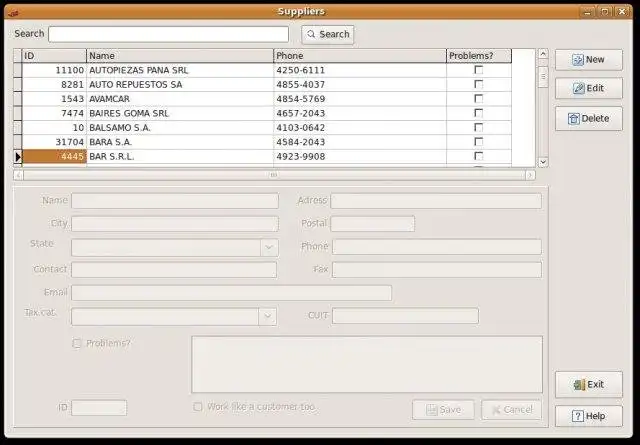Click the Exit button
640x445 pixels.
pyautogui.click(x=589, y=385)
